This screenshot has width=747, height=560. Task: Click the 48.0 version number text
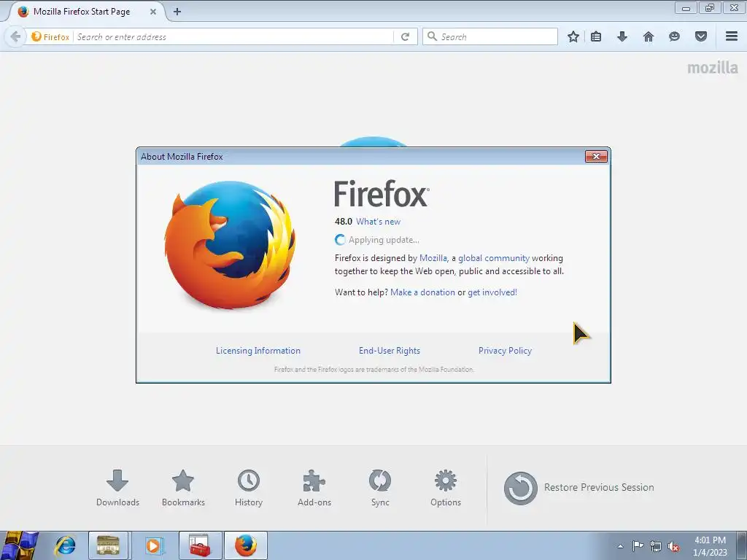point(344,222)
